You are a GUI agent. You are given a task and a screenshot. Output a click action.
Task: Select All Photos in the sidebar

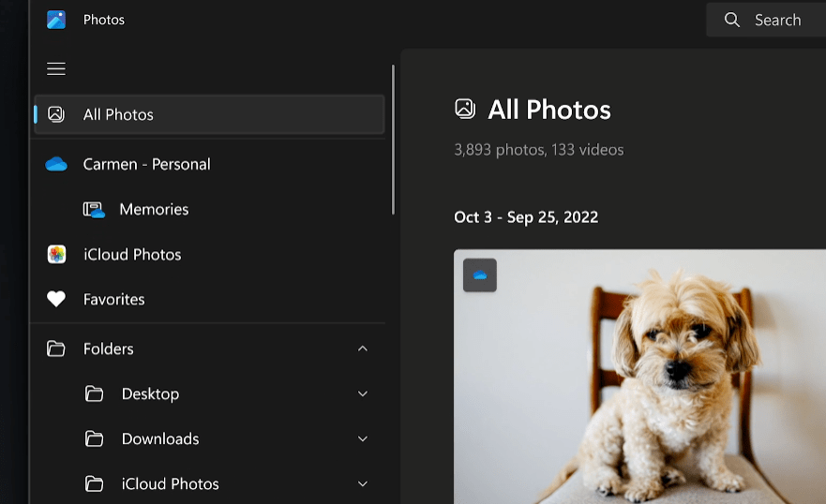pos(118,114)
